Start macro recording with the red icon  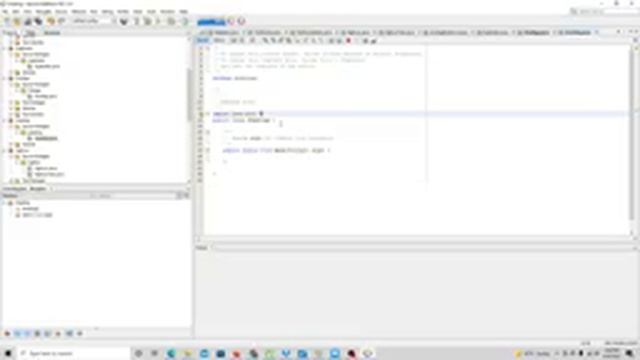tap(349, 41)
